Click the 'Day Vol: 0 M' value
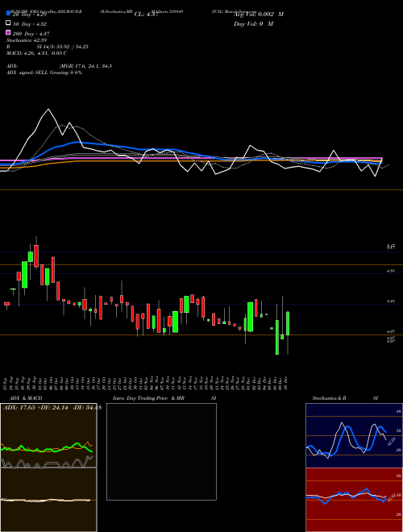The height and width of the screenshot is (532, 403). 253,23
